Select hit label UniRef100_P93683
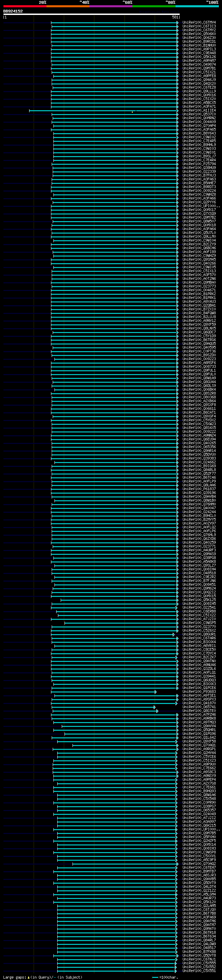The width and height of the screenshot is (222, 980). 199,691
